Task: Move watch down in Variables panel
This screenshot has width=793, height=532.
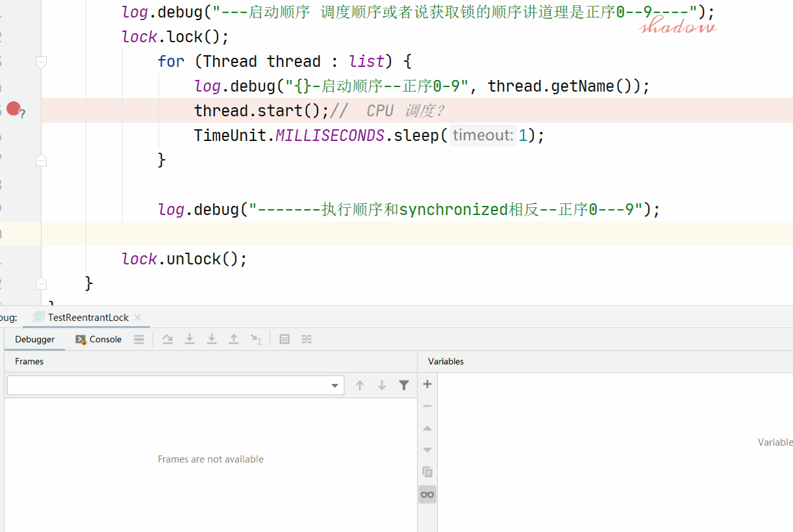Action: tap(427, 450)
